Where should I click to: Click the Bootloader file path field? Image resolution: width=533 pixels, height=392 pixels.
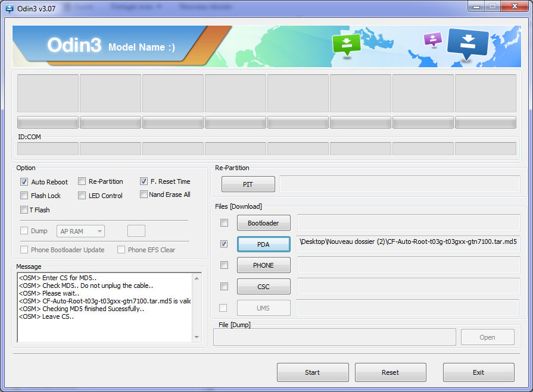click(409, 222)
